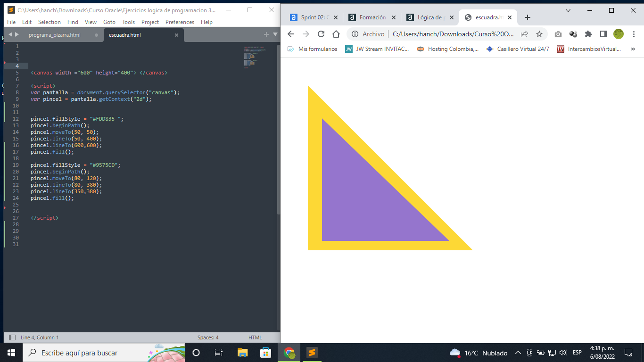Screen dimensions: 644x362
Task: Open the camera screenshot extension
Action: pos(558,34)
